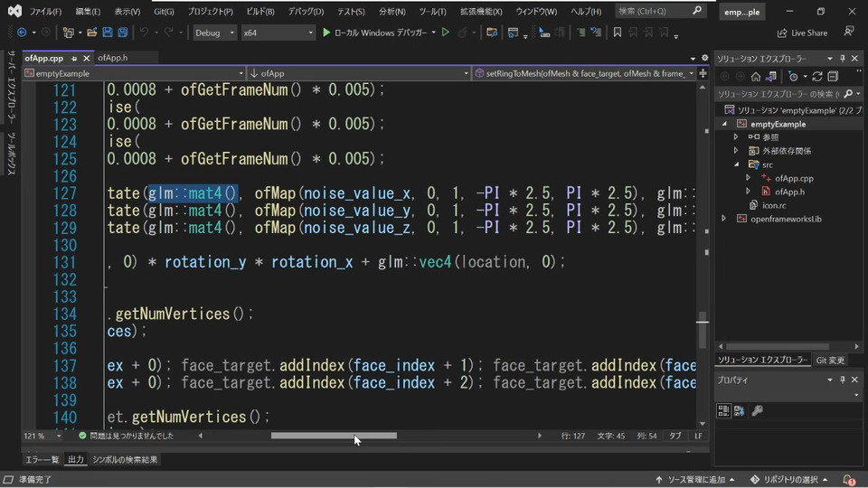Open the Debug configuration dropdown
Image resolution: width=868 pixels, height=488 pixels.
[x=215, y=33]
